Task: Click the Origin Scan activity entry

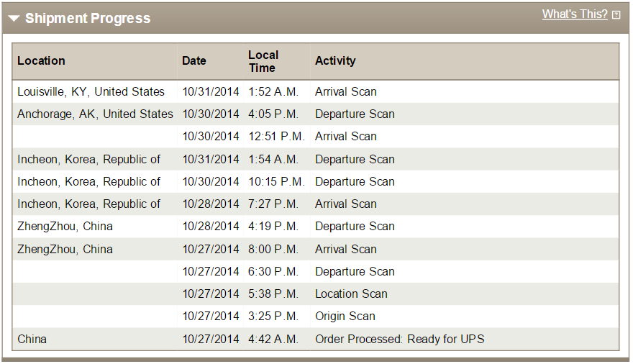Action: 345,316
